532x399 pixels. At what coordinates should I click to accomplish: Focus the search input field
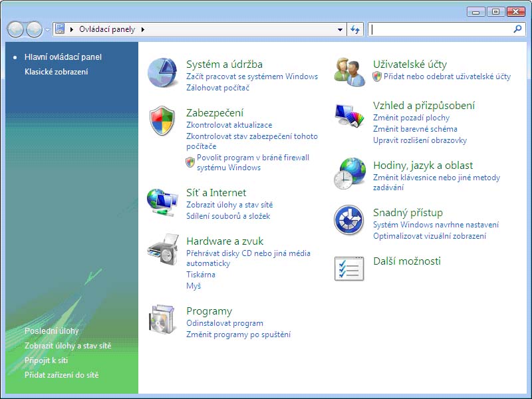point(441,29)
